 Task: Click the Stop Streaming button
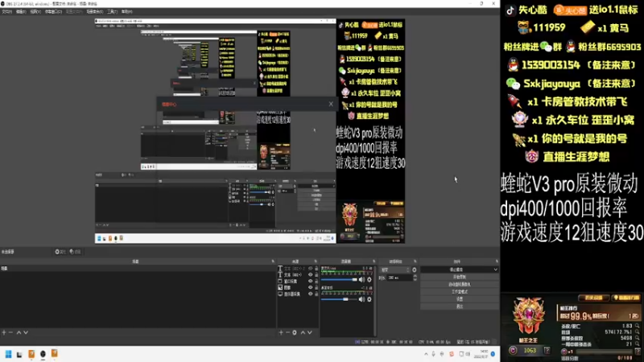(456, 269)
